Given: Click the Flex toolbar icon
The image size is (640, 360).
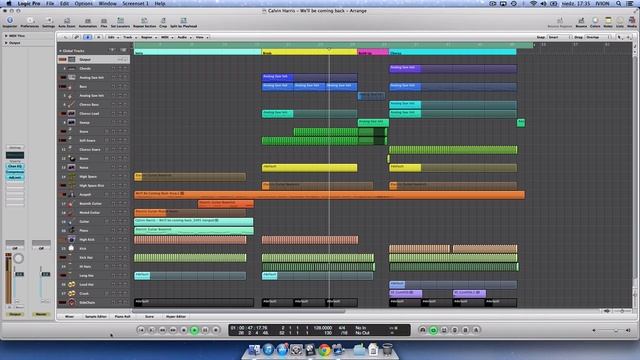Looking at the screenshot, I should click(x=104, y=22).
